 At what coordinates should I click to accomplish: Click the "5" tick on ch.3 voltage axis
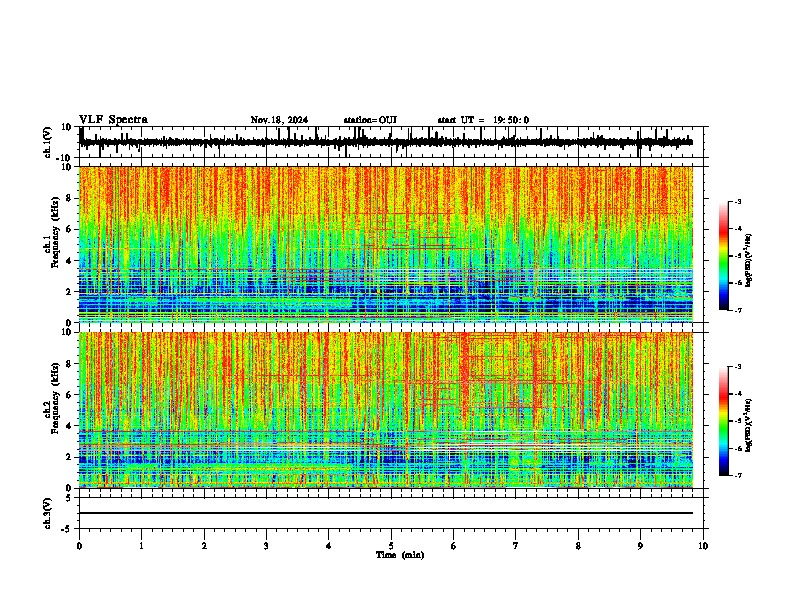click(70, 498)
